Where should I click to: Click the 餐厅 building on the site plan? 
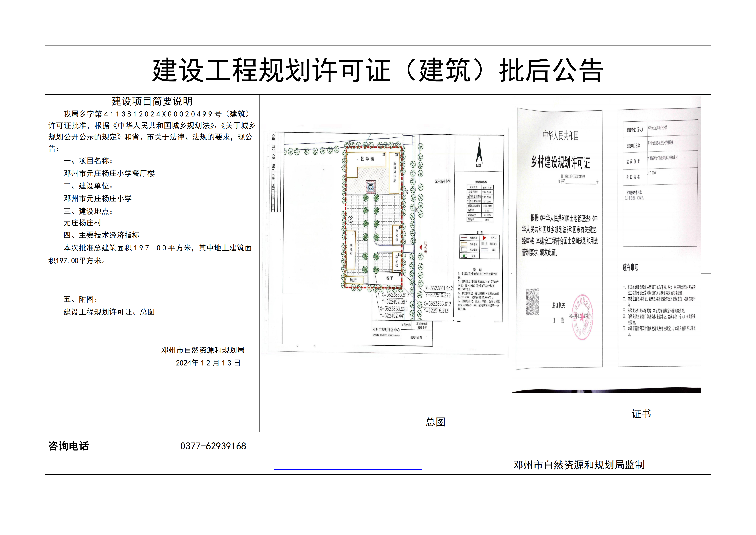click(389, 278)
